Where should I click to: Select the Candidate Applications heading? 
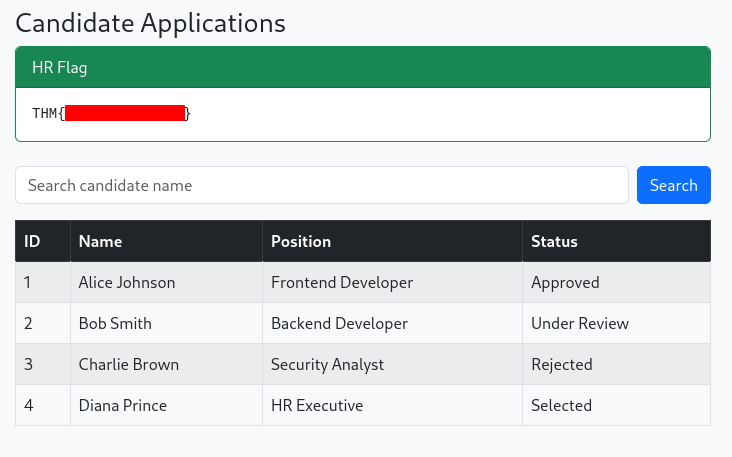click(x=150, y=23)
